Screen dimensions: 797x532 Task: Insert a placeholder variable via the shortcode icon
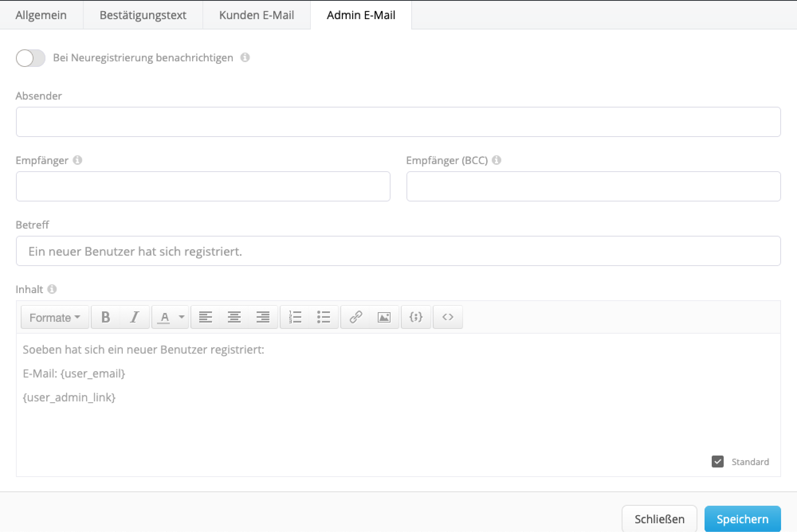[416, 317]
